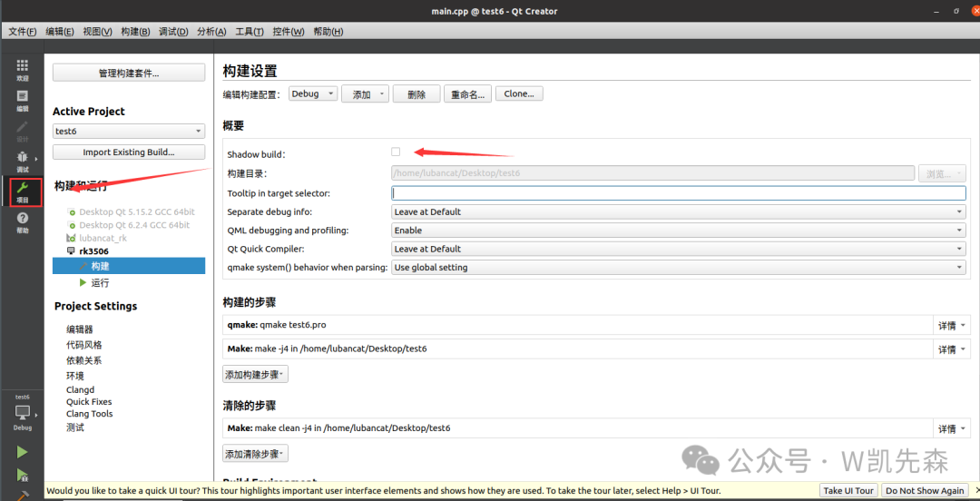Viewport: 980px width, 501px height.
Task: Select the rk3506 运行 tree item
Action: [100, 282]
